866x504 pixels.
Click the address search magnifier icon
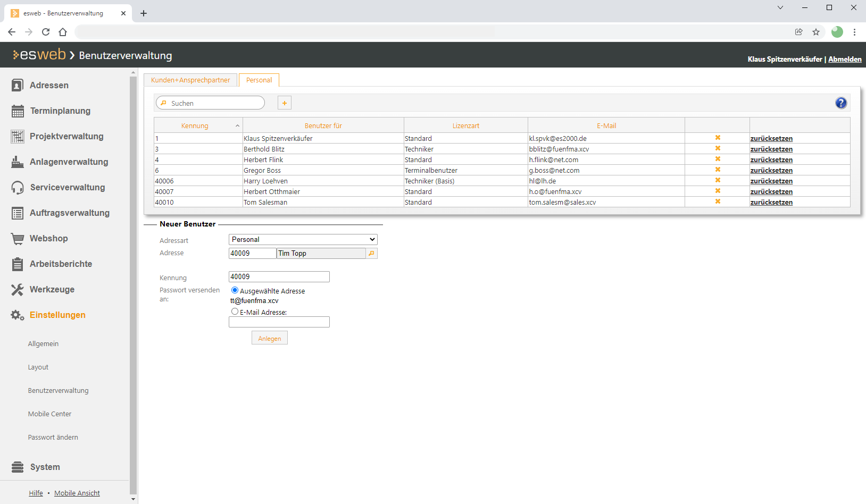click(371, 254)
